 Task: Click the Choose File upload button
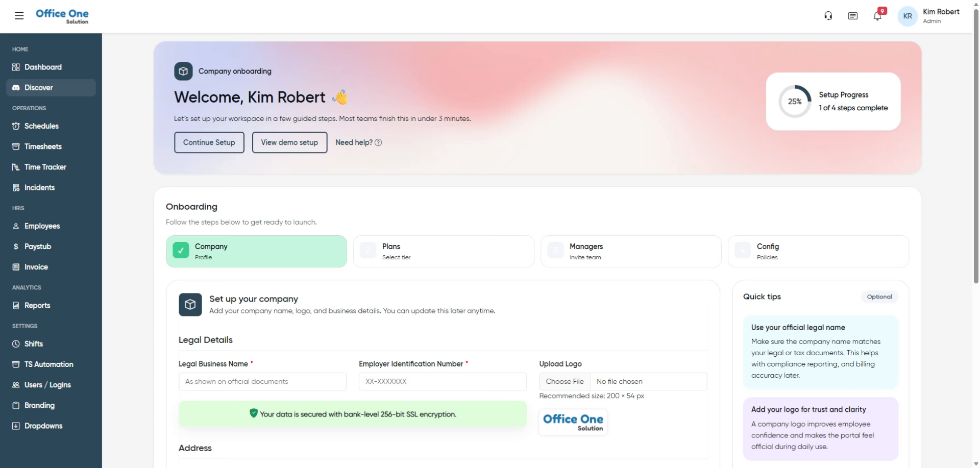coord(565,382)
